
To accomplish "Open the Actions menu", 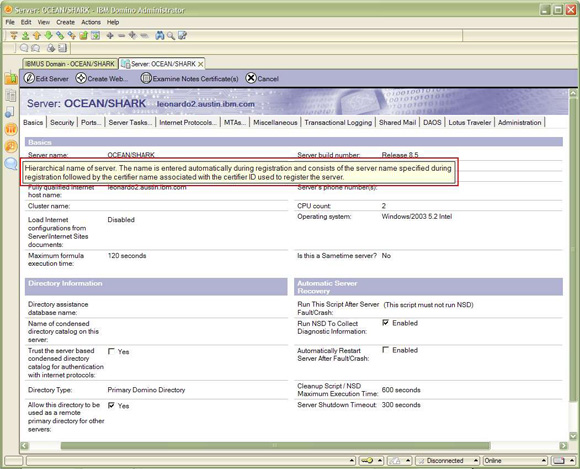I will 91,22.
